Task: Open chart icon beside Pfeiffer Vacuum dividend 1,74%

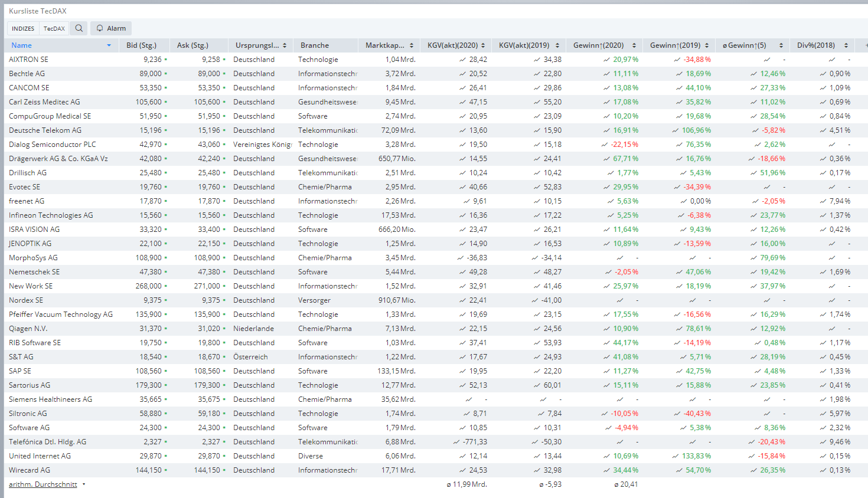Action: point(823,314)
